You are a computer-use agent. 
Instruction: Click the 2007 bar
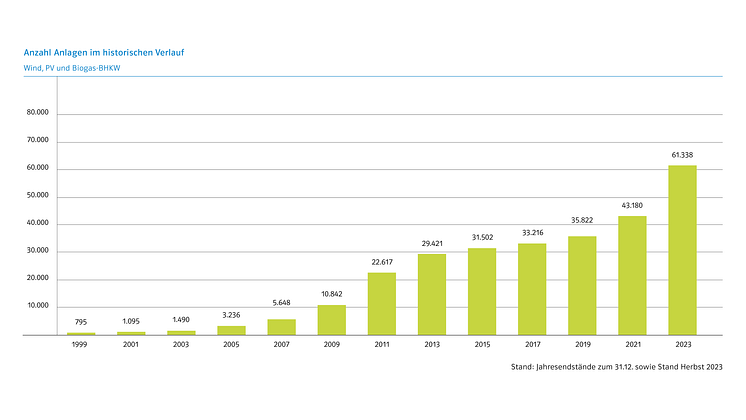(282, 327)
